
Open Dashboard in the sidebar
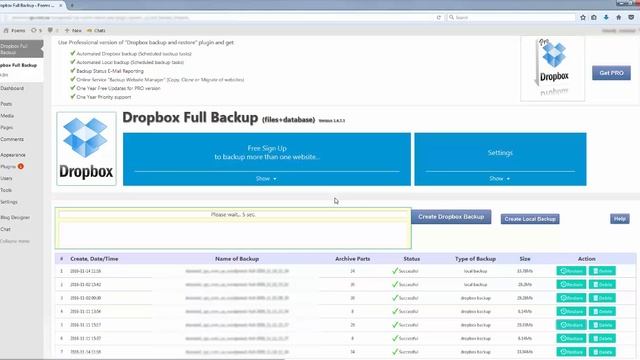coord(12,88)
